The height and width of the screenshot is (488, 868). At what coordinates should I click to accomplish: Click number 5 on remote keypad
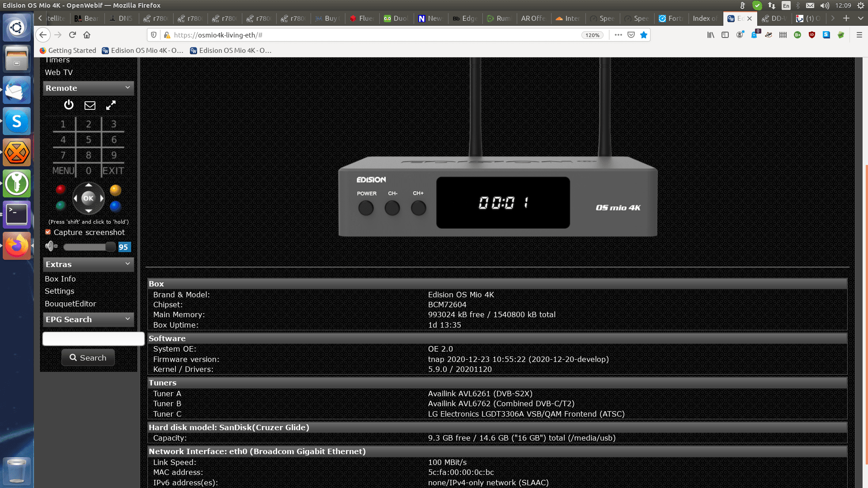click(89, 140)
